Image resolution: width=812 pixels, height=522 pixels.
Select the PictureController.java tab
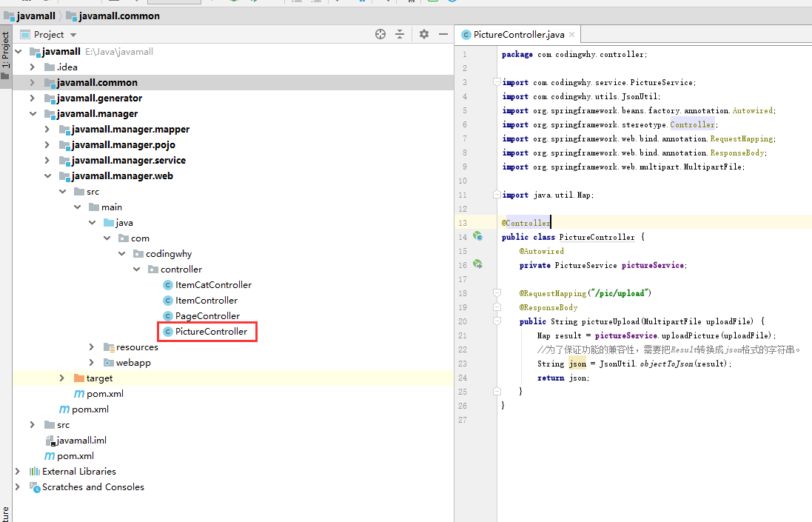click(x=518, y=35)
